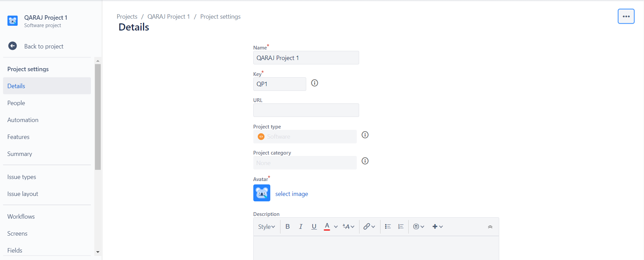Click into the URL input field

coord(306,110)
